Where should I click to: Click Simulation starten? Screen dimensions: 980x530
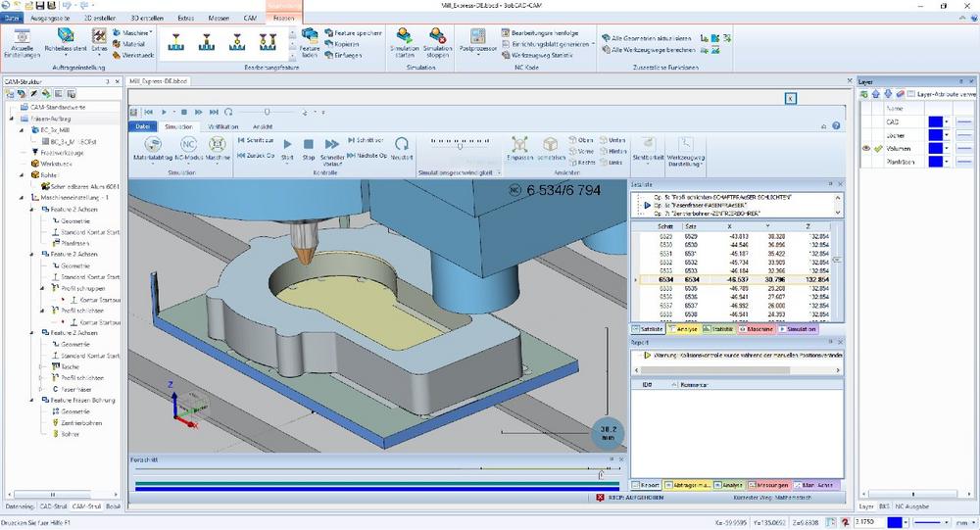405,43
